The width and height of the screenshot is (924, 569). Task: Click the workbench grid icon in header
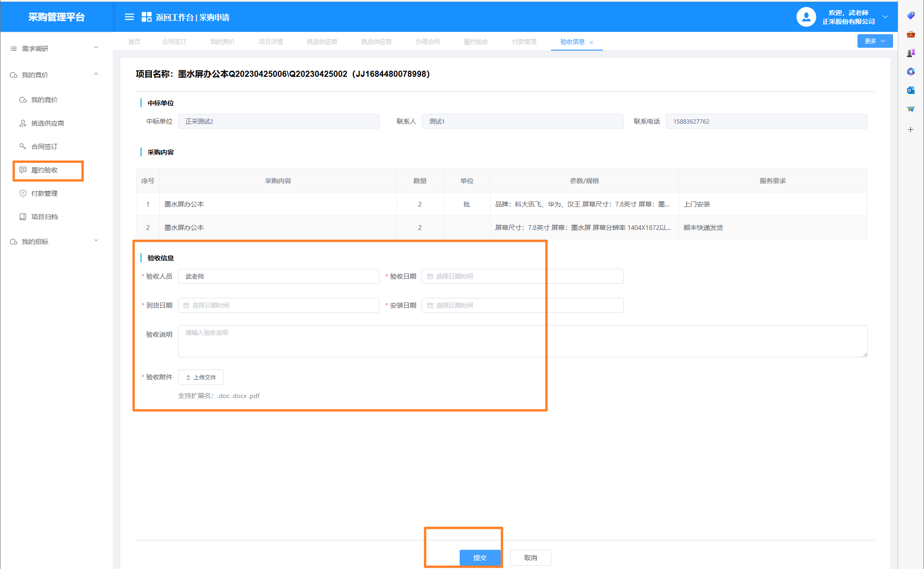point(146,17)
